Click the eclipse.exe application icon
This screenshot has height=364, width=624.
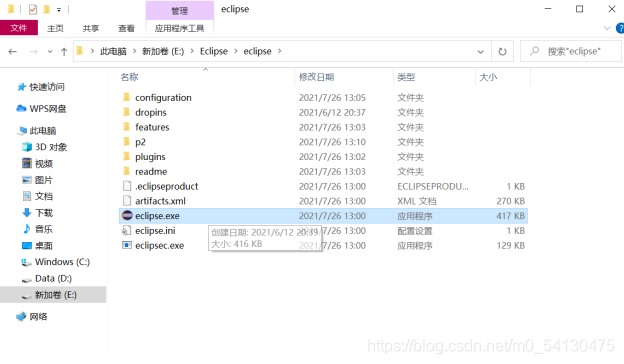(x=127, y=215)
